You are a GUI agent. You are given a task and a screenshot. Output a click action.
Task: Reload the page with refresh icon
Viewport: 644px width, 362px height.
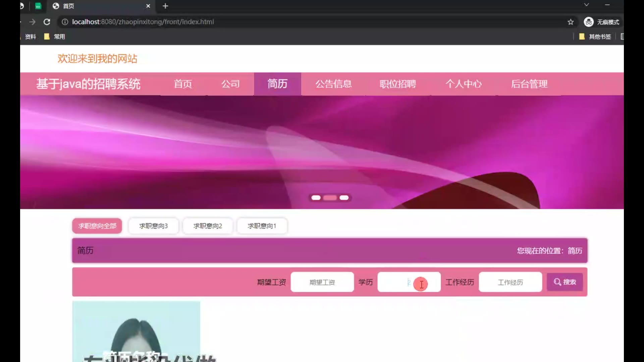click(47, 22)
